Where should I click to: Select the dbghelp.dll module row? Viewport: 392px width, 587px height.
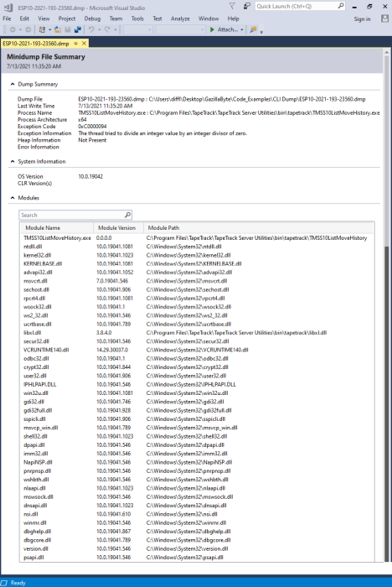[197, 531]
